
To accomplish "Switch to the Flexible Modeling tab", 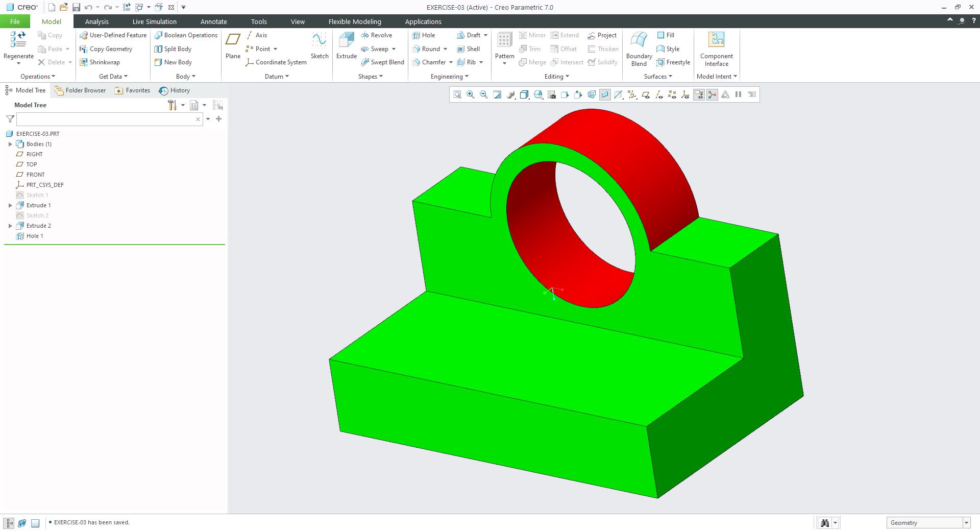I will [355, 21].
